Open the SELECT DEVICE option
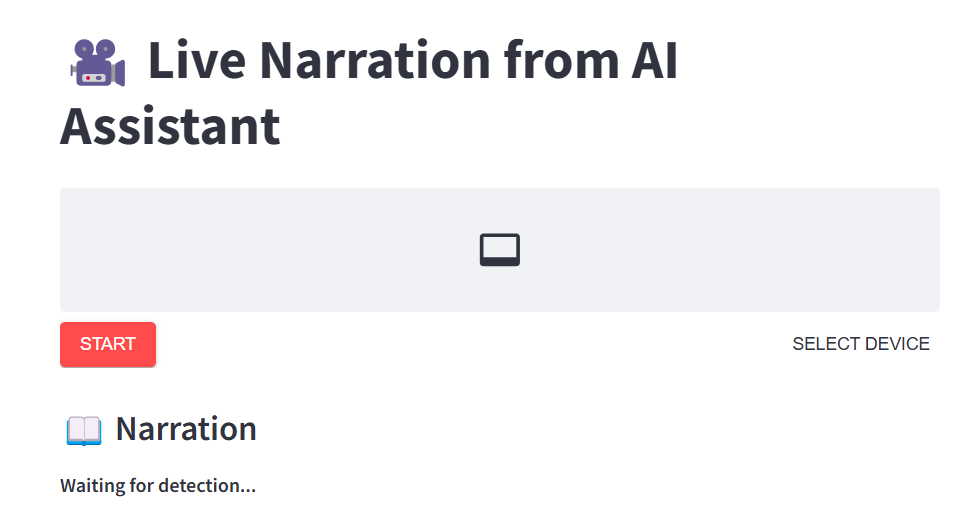This screenshot has height=519, width=979. 861,344
